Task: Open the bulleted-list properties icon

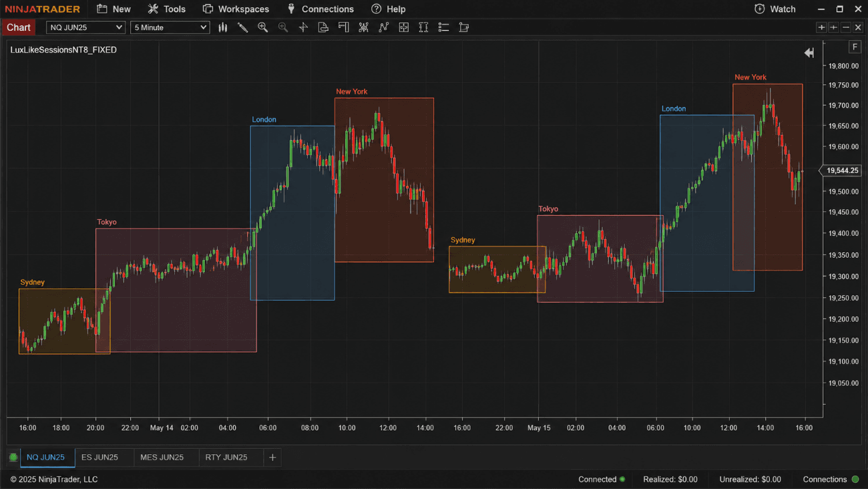Action: pyautogui.click(x=443, y=27)
